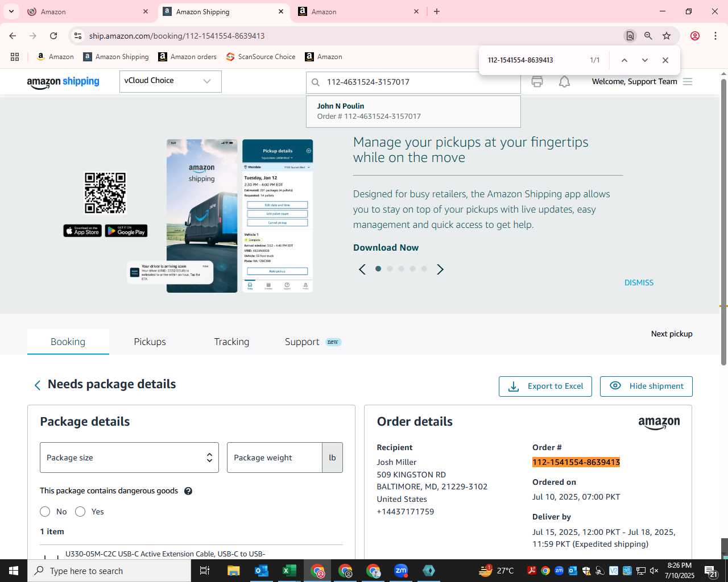Click the highlighted order number 112-1541554-8639413

tap(576, 462)
